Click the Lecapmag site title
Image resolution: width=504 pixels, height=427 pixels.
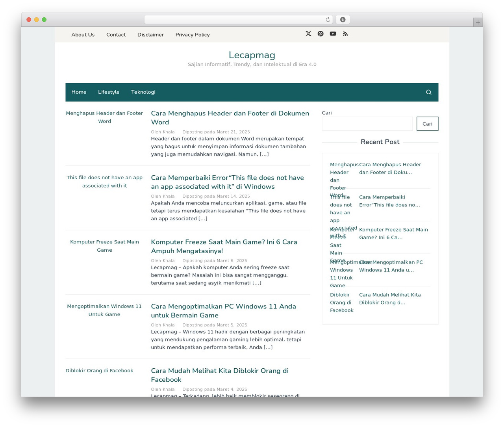tap(252, 55)
